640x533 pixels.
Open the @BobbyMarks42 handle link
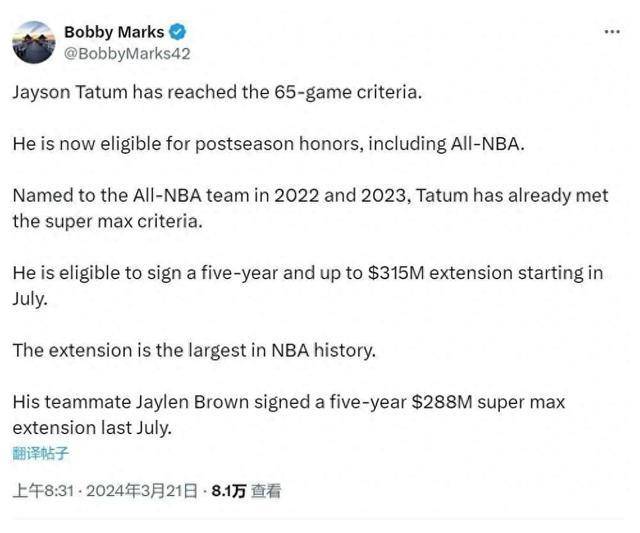pyautogui.click(x=127, y=54)
